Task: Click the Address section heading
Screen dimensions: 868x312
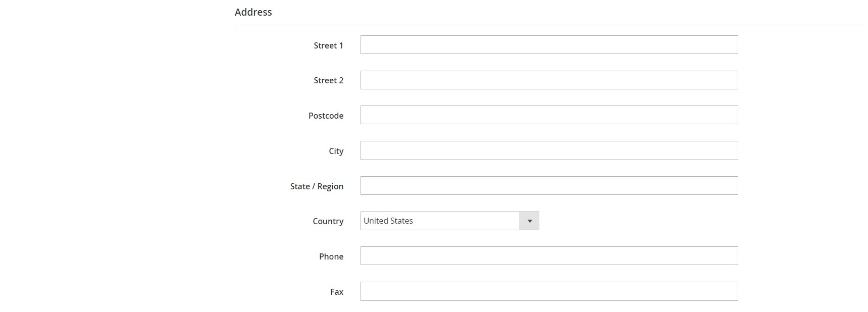Action: point(253,12)
